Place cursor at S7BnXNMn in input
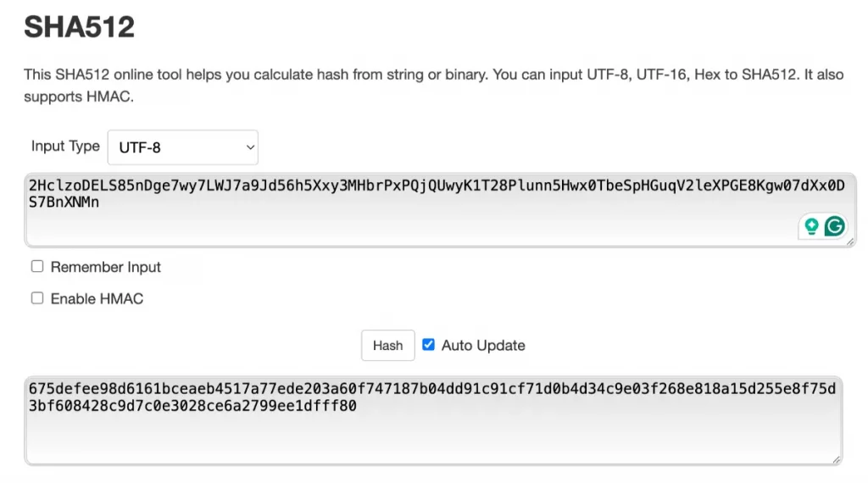The image size is (868, 483). coord(64,203)
